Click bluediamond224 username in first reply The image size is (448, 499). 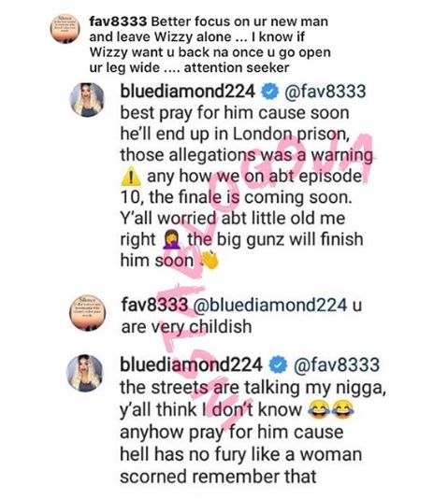188,92
